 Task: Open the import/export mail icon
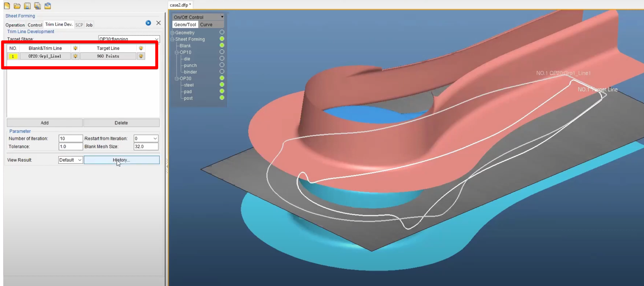tap(48, 6)
